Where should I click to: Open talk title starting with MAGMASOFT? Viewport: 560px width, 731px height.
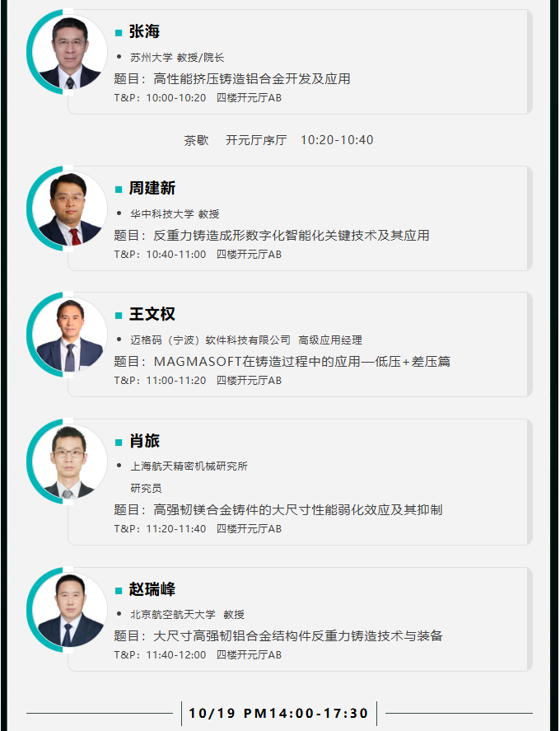pyautogui.click(x=302, y=361)
